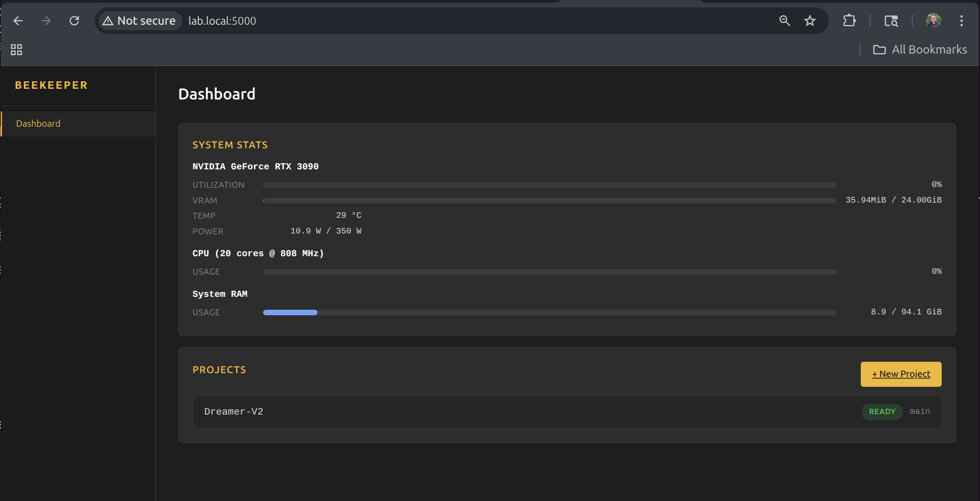Click the browser forward arrow
The image size is (980, 501).
(x=46, y=21)
